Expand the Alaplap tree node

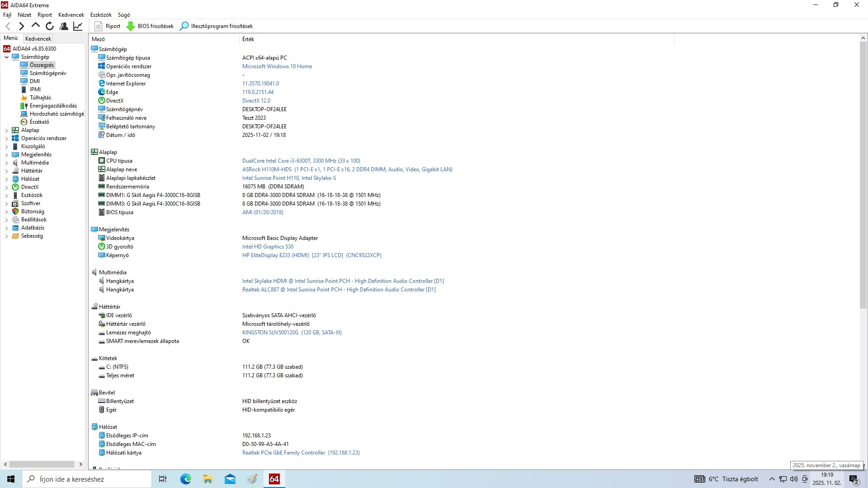point(7,130)
